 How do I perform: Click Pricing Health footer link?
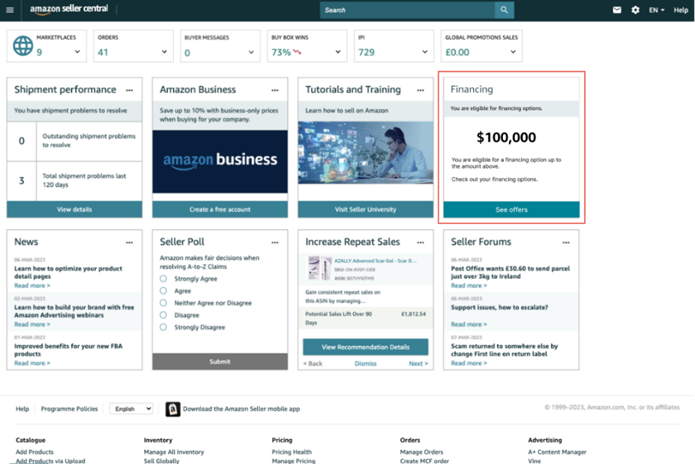point(292,452)
